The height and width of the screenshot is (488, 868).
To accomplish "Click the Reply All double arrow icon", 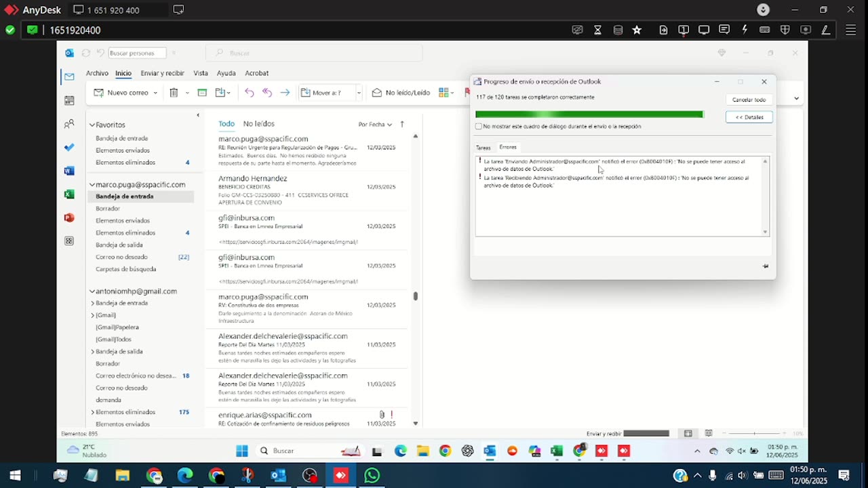I will point(267,93).
